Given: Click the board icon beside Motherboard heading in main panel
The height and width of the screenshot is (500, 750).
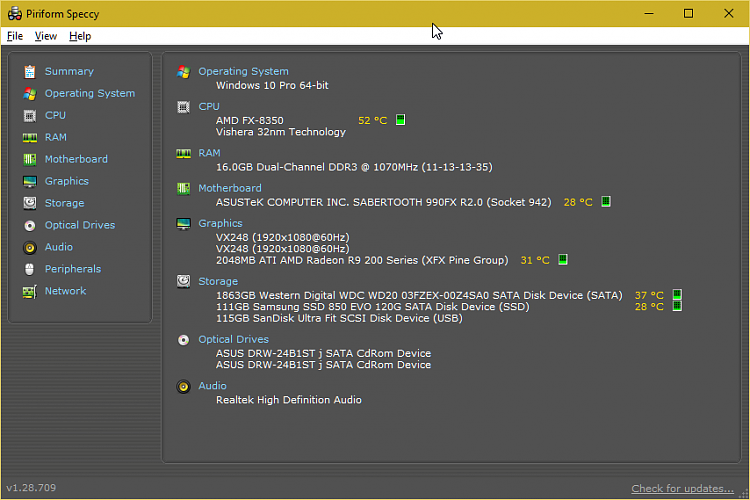Looking at the screenshot, I should click(183, 189).
